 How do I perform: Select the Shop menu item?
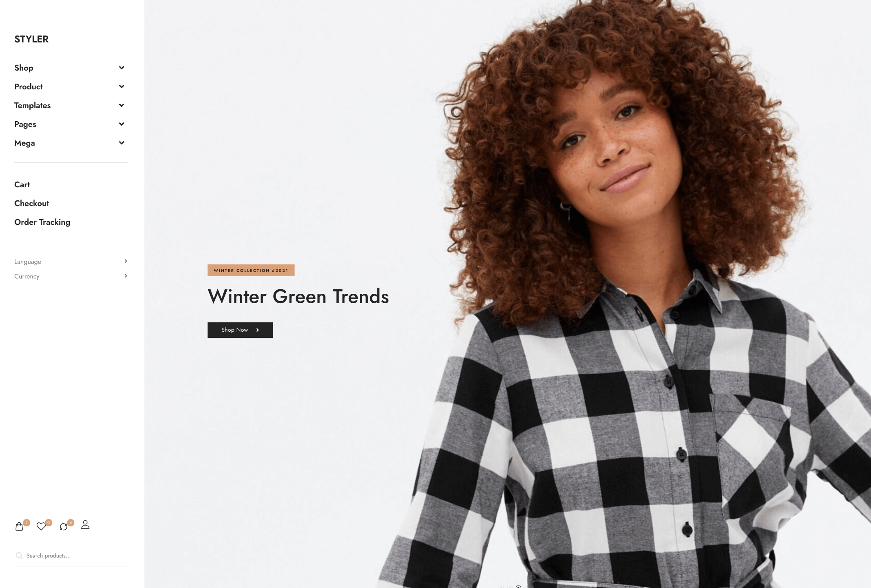pos(24,68)
